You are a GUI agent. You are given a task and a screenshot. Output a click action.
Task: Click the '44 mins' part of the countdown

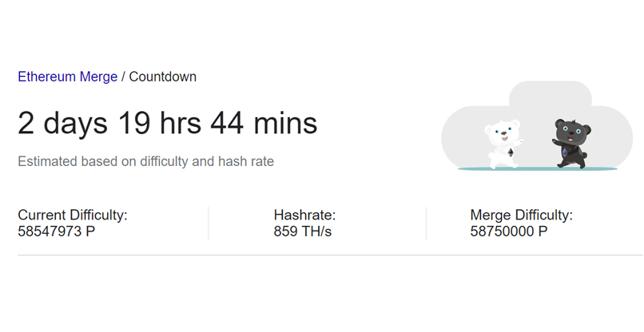tap(264, 124)
